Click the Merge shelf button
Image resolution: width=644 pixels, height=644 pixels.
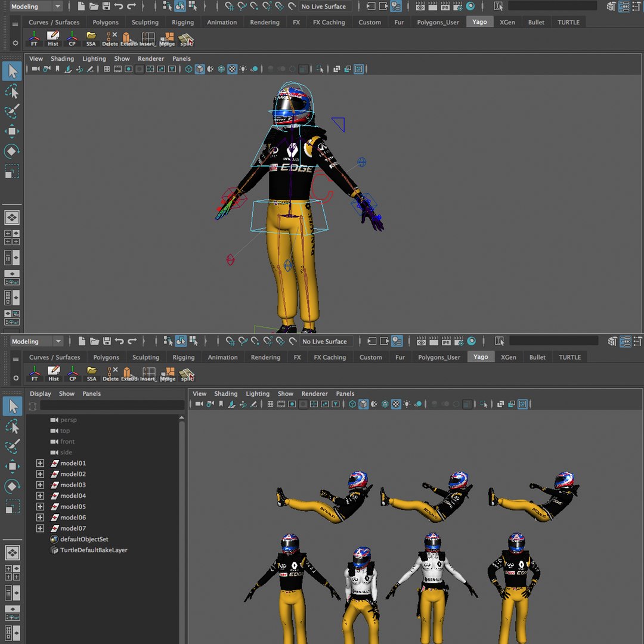point(167,39)
